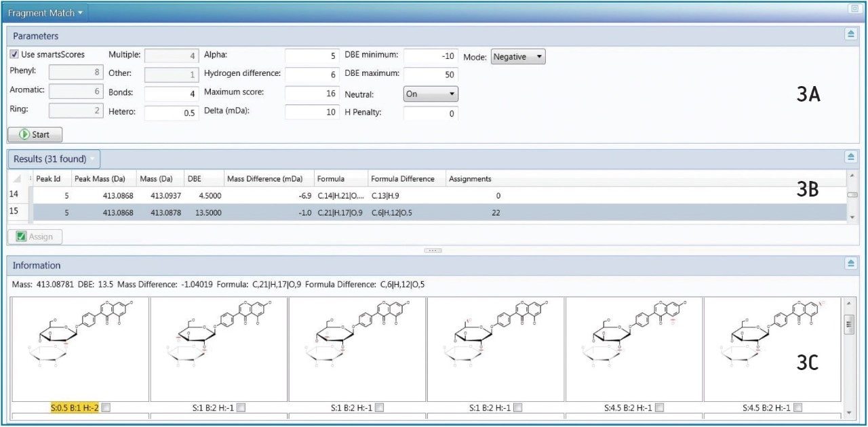This screenshot has width=868, height=427.
Task: Click the Hydrogen difference input field
Action: pyautogui.click(x=312, y=75)
